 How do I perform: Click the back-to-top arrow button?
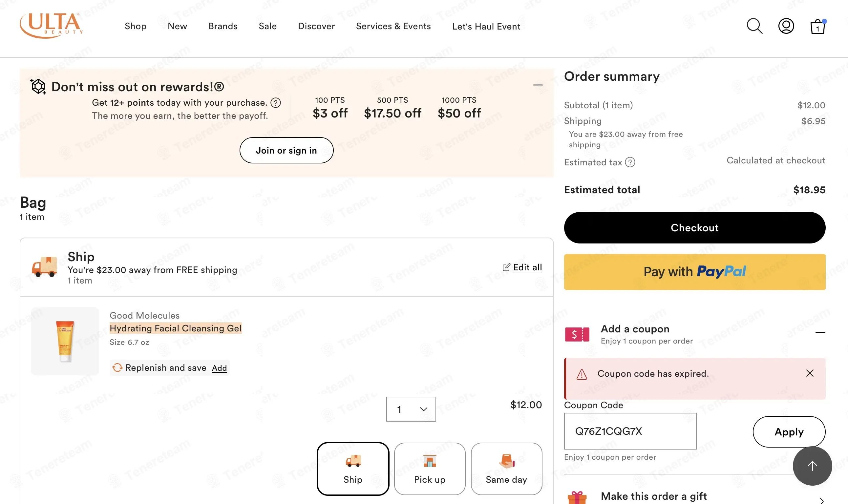pos(812,466)
